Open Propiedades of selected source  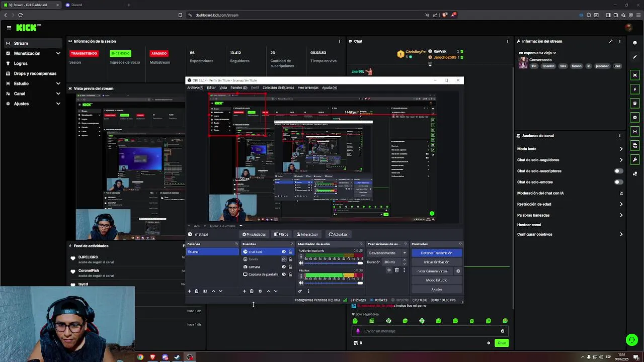[254, 234]
